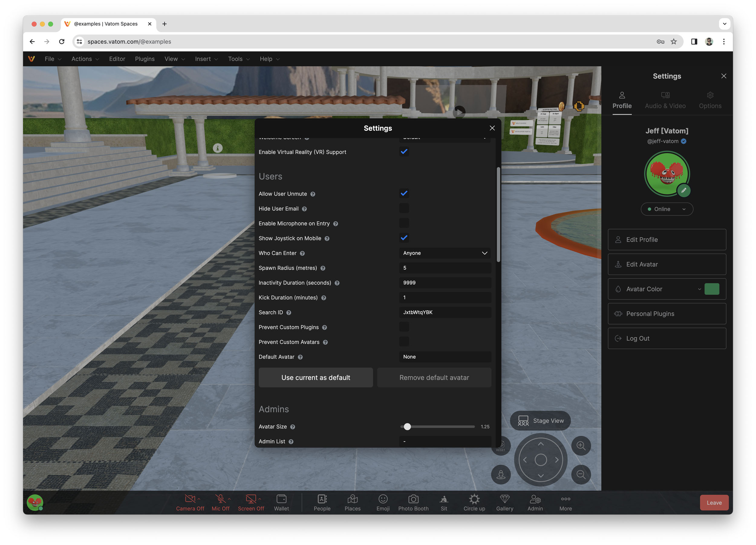The height and width of the screenshot is (545, 756).
Task: Uncheck Show Joystick on Mobile
Action: (404, 238)
